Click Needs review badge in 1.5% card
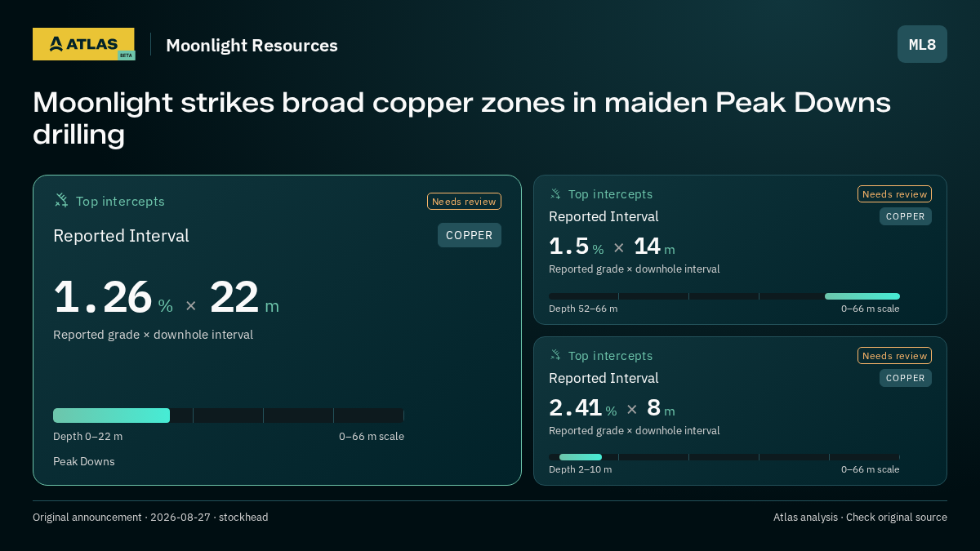Screen dimensions: 980x551 coord(894,194)
